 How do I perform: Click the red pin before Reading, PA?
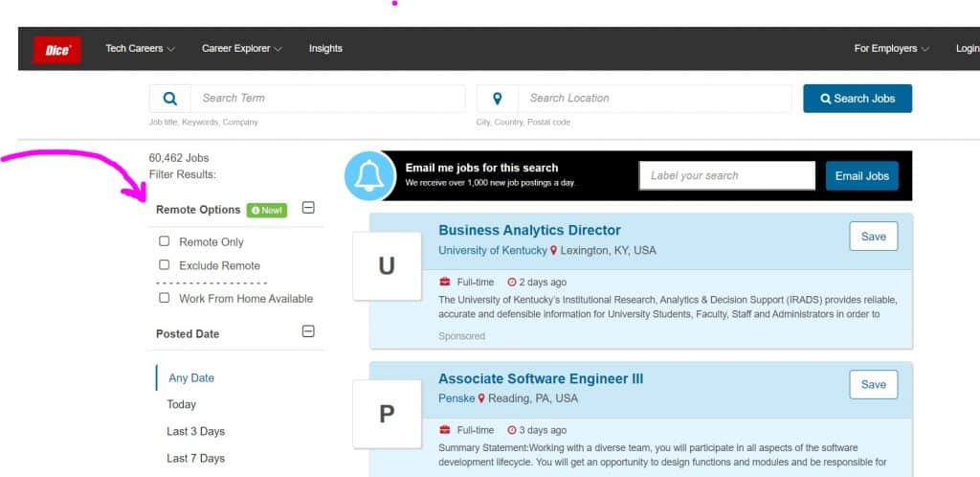coord(481,398)
